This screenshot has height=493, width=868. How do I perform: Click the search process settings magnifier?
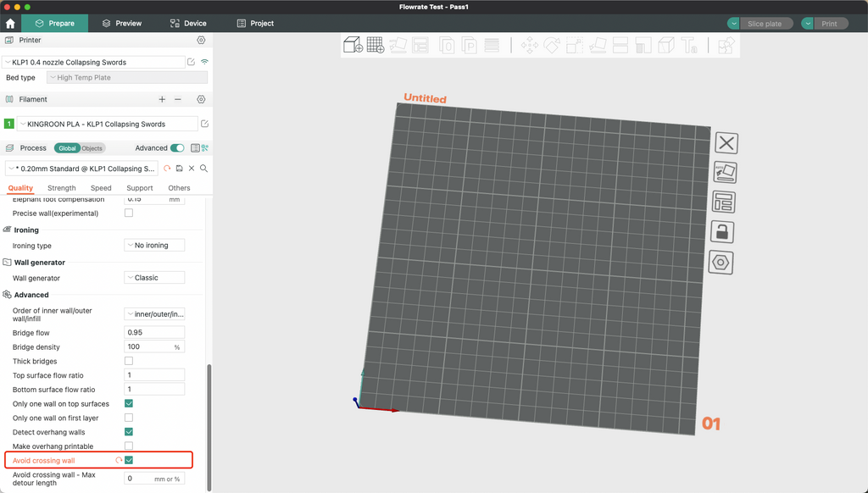[x=204, y=169]
